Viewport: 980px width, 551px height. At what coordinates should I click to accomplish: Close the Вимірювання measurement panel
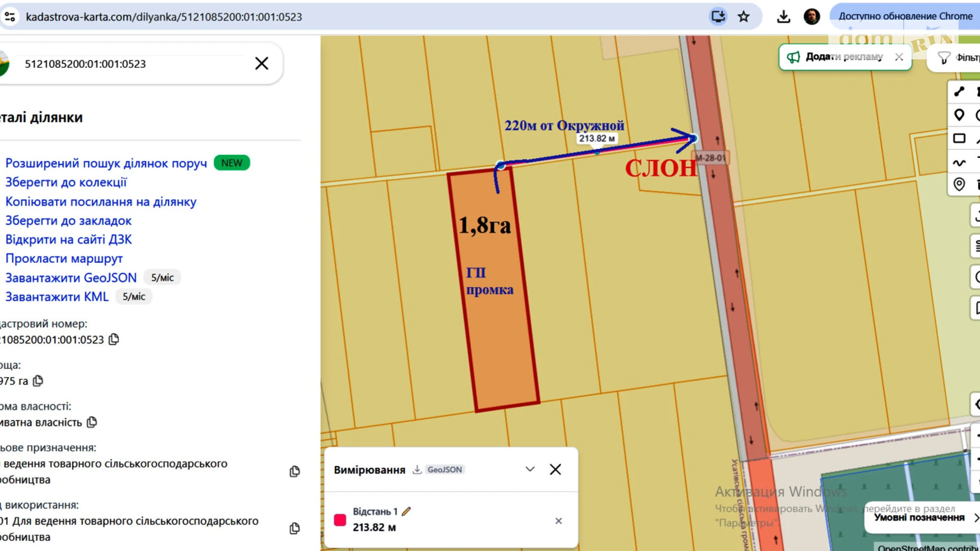pyautogui.click(x=555, y=469)
